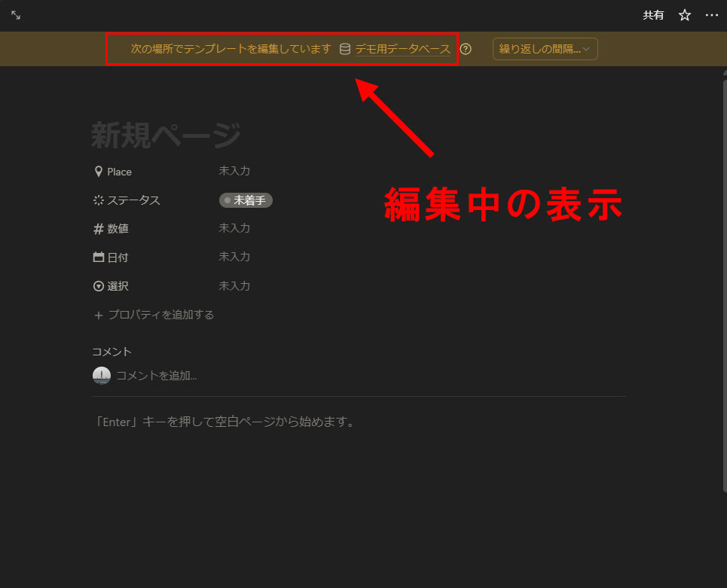
Task: Click the user avatar beside comment box
Action: click(x=102, y=376)
